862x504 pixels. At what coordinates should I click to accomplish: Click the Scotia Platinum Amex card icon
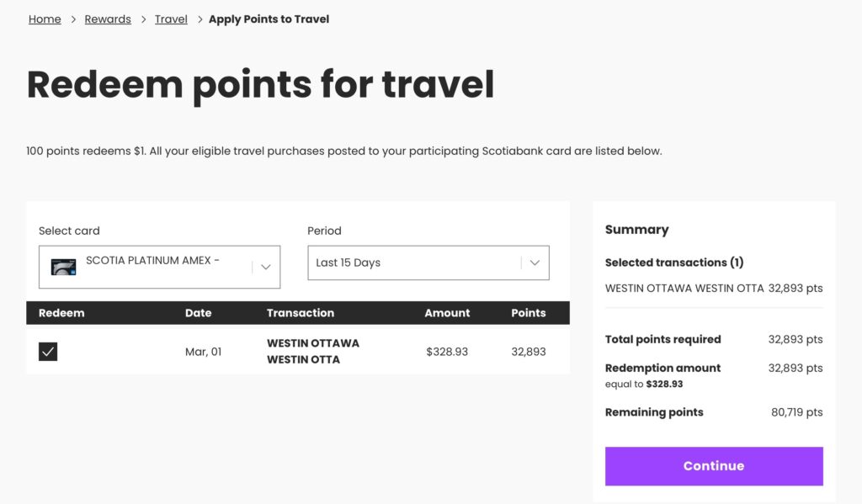pos(64,267)
